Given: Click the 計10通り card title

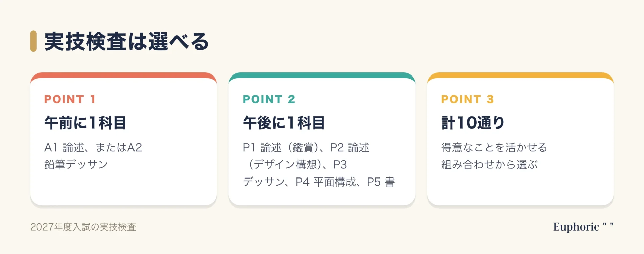Looking at the screenshot, I should point(473,123).
